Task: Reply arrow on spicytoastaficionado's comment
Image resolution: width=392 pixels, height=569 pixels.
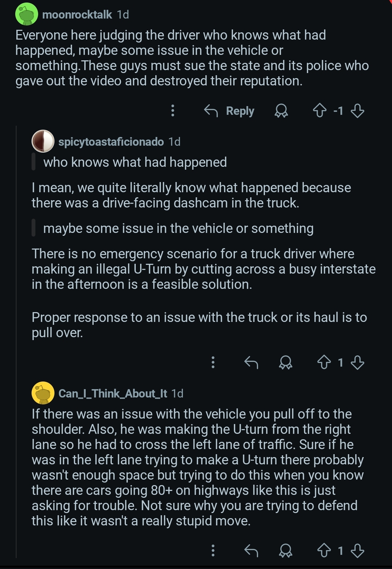Action: (x=251, y=362)
